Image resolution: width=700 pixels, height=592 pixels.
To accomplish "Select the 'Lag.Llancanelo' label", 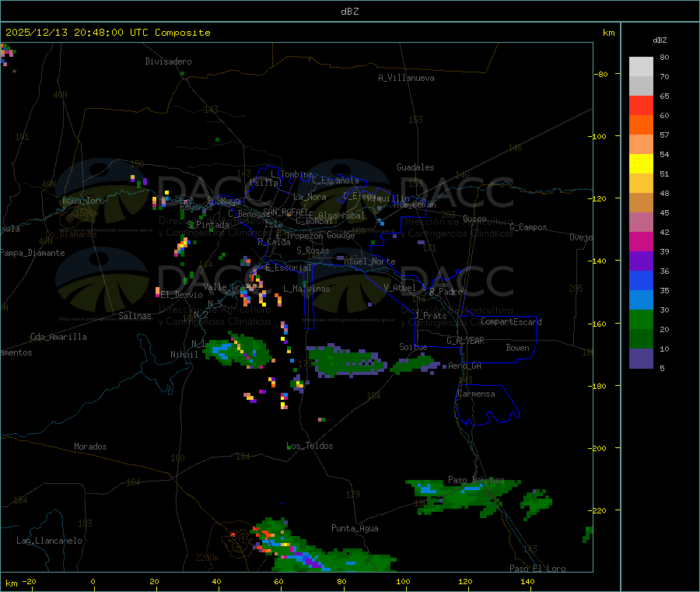I will pos(49,541).
